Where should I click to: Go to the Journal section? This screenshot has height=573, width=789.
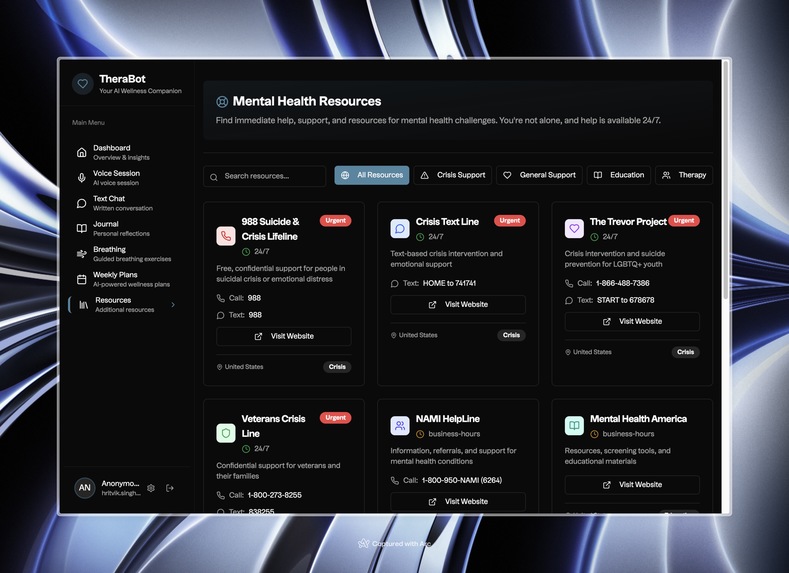click(x=121, y=228)
